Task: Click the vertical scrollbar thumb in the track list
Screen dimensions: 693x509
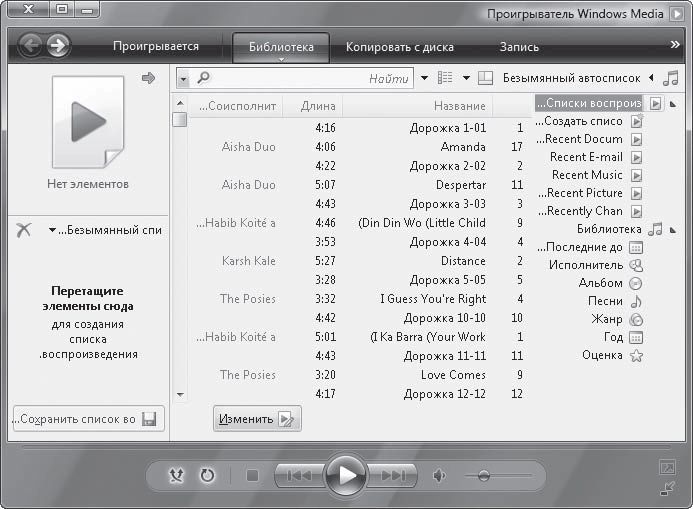Action: tap(179, 120)
